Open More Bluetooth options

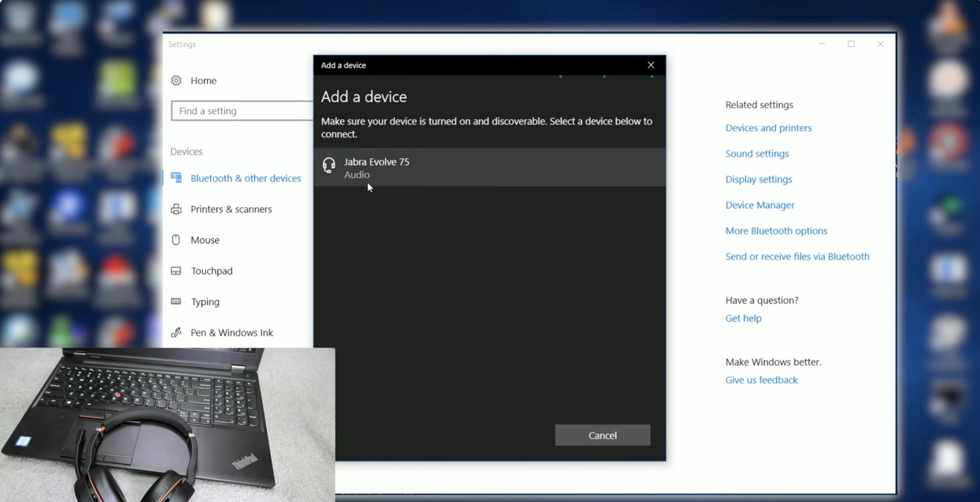(776, 231)
